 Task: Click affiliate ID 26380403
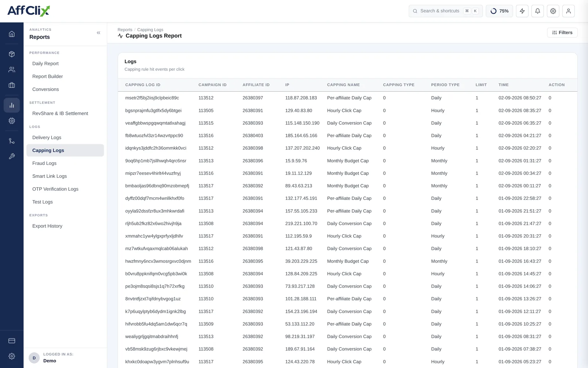coord(253,135)
